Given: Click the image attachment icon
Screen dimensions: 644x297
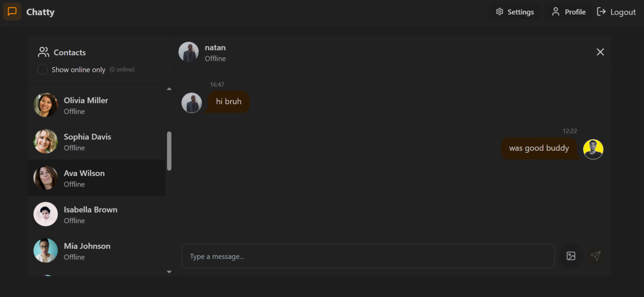Looking at the screenshot, I should (571, 256).
